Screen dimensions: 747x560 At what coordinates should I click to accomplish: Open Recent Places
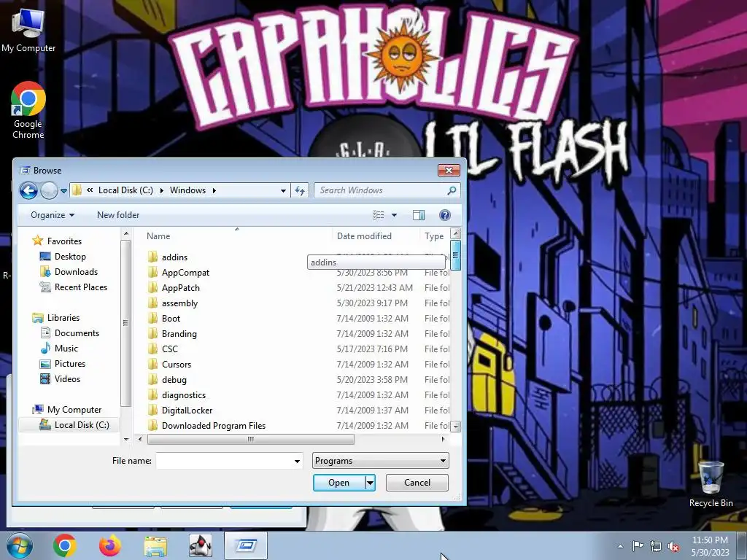click(81, 287)
